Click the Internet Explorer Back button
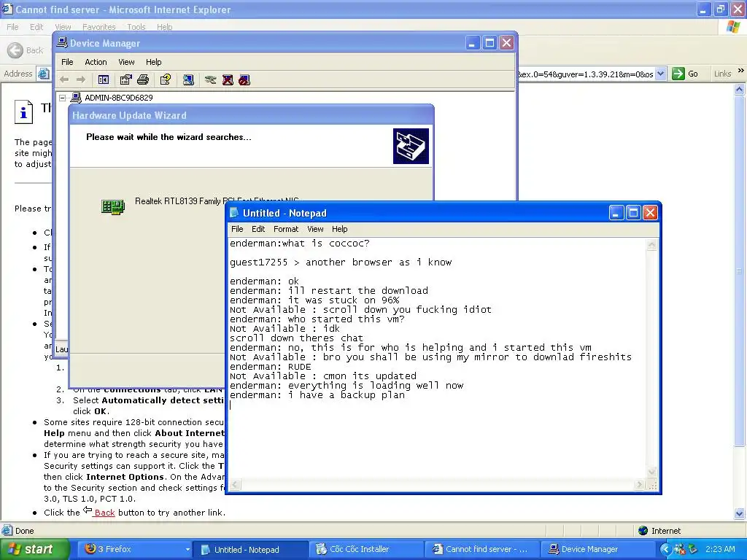Screen dimensions: 747x560 [x=26, y=50]
